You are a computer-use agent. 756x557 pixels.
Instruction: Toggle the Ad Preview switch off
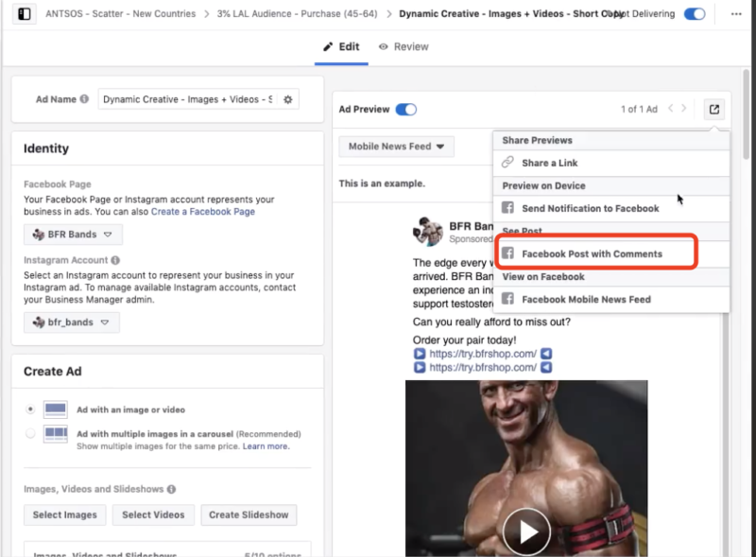[x=406, y=109]
